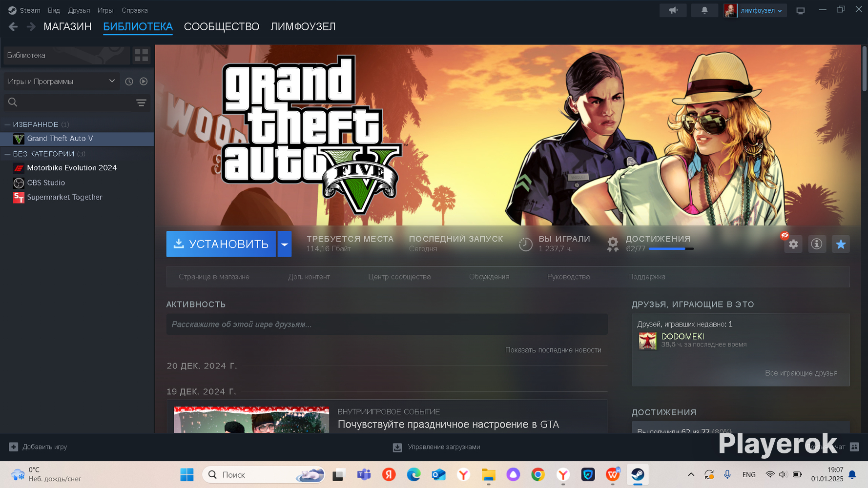Image resolution: width=868 pixels, height=488 pixels.
Task: Toggle ready-to-play filter icon
Action: [x=144, y=81]
